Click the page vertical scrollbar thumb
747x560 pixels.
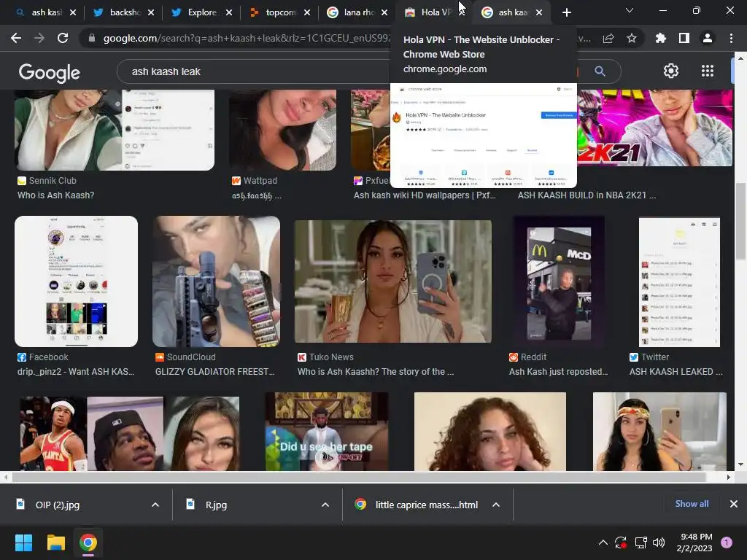click(740, 222)
